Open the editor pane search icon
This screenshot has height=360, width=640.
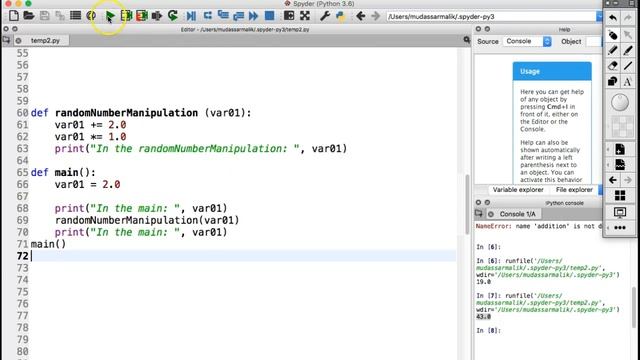[467, 40]
